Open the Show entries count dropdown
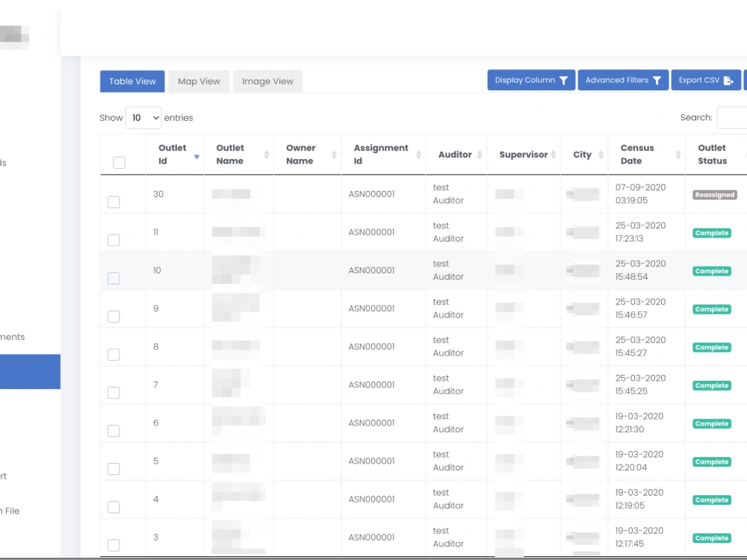The width and height of the screenshot is (747, 560). point(143,118)
